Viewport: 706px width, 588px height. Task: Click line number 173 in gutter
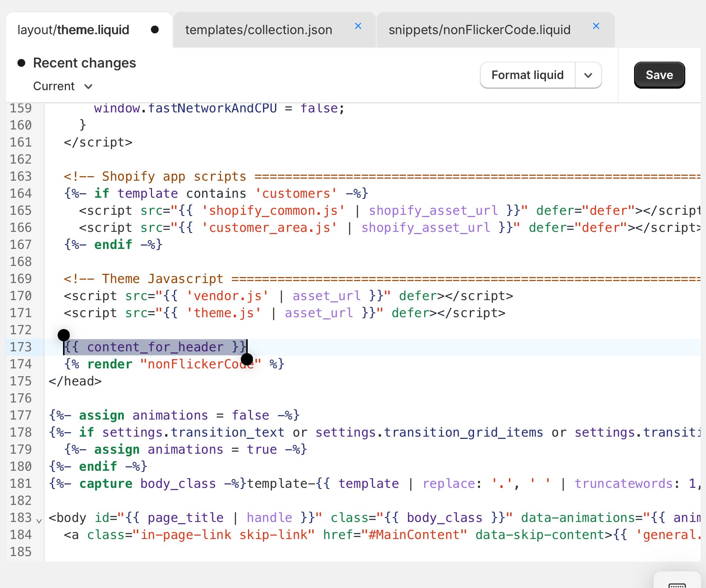pyautogui.click(x=21, y=347)
